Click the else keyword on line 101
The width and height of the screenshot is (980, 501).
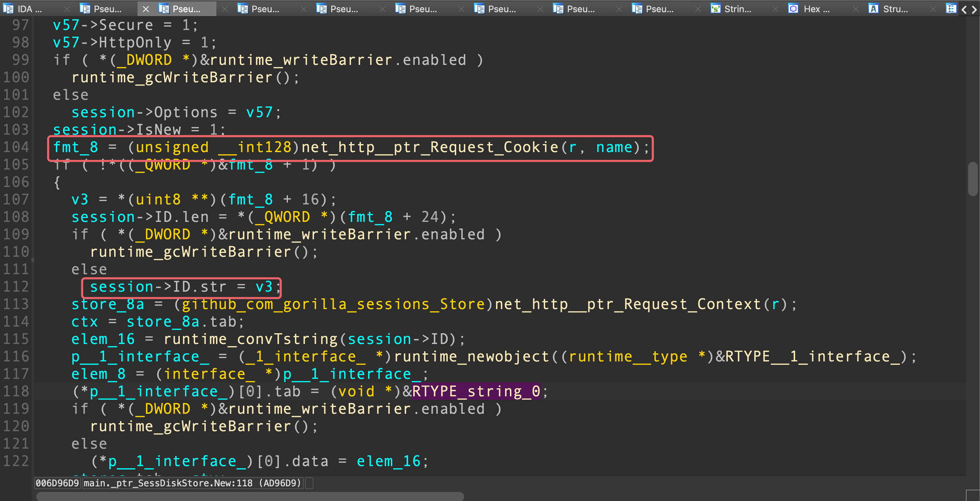tap(71, 95)
